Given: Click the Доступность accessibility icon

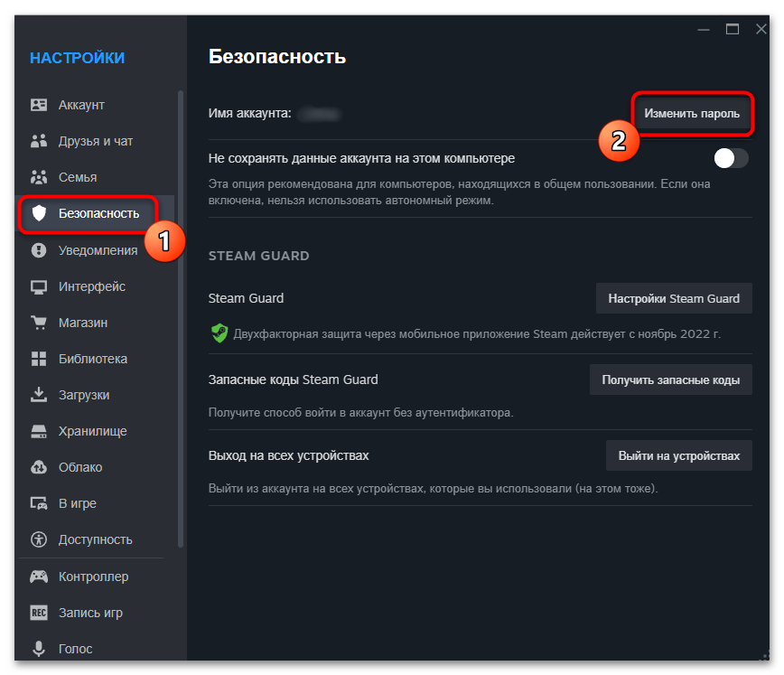Looking at the screenshot, I should coord(39,539).
